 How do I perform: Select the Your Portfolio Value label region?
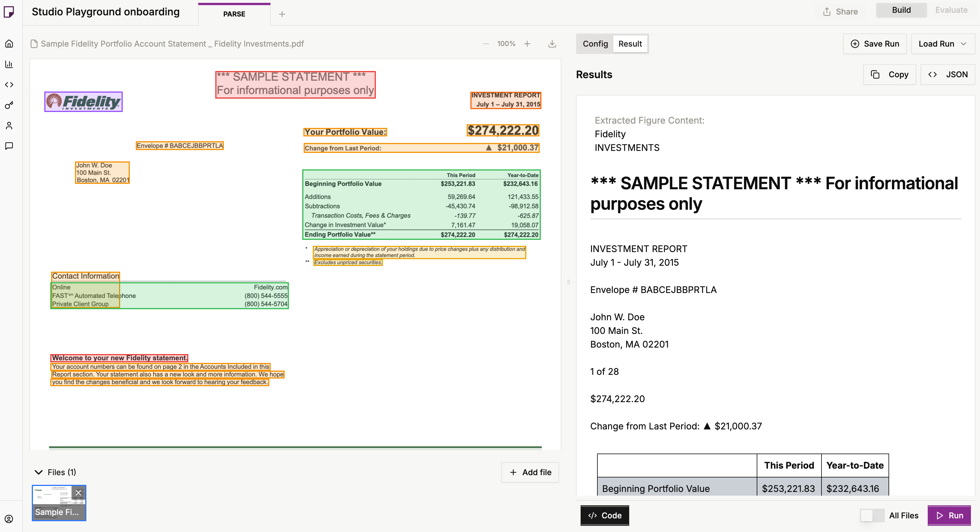[x=345, y=132]
